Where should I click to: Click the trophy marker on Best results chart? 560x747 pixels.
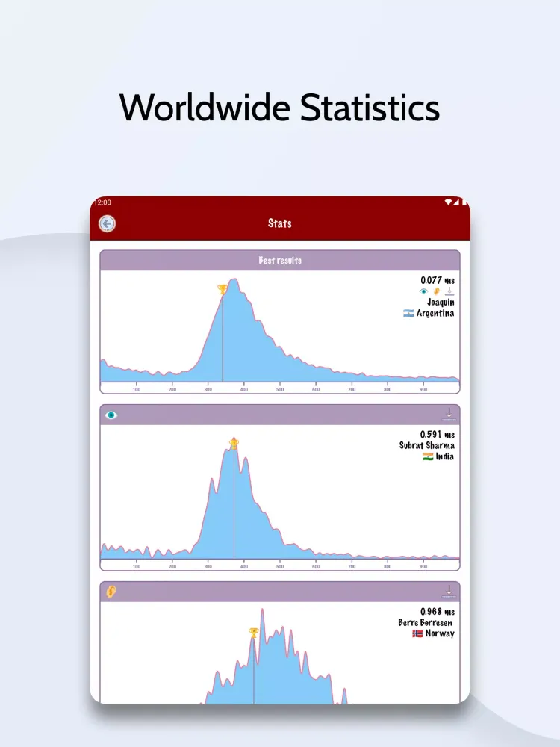[x=222, y=289]
